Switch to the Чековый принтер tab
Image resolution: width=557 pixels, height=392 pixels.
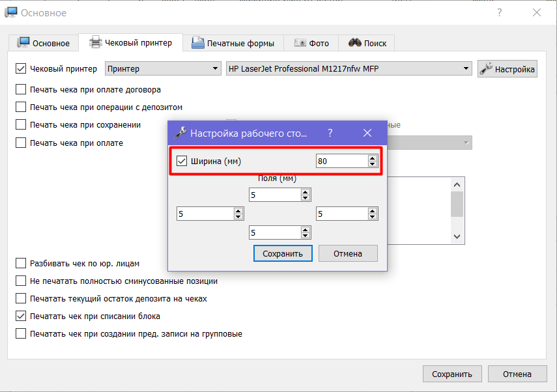130,42
